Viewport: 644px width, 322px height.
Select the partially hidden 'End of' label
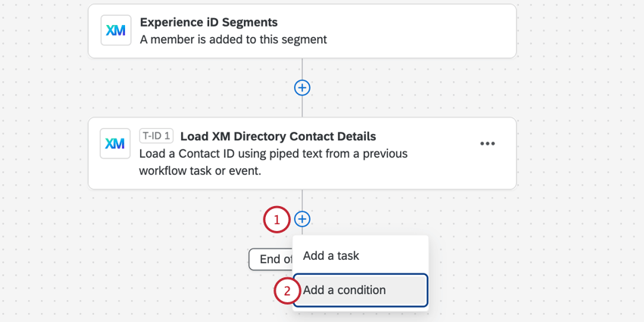(270, 259)
